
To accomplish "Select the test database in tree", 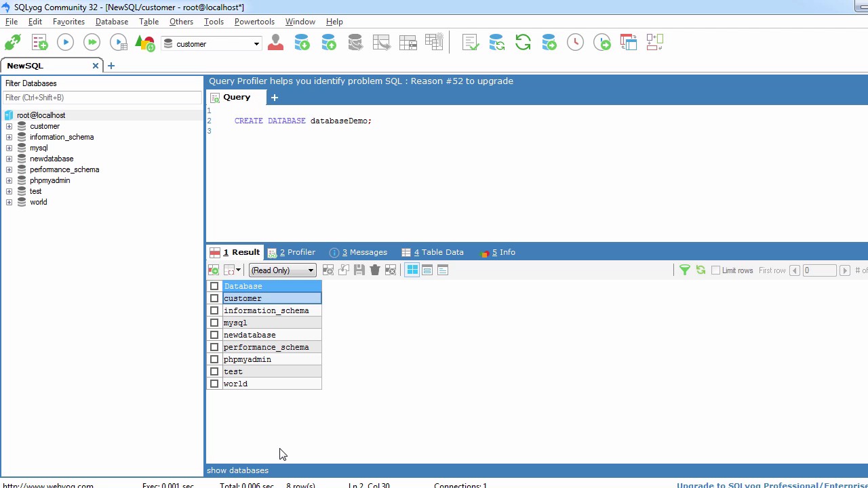I will click(36, 191).
